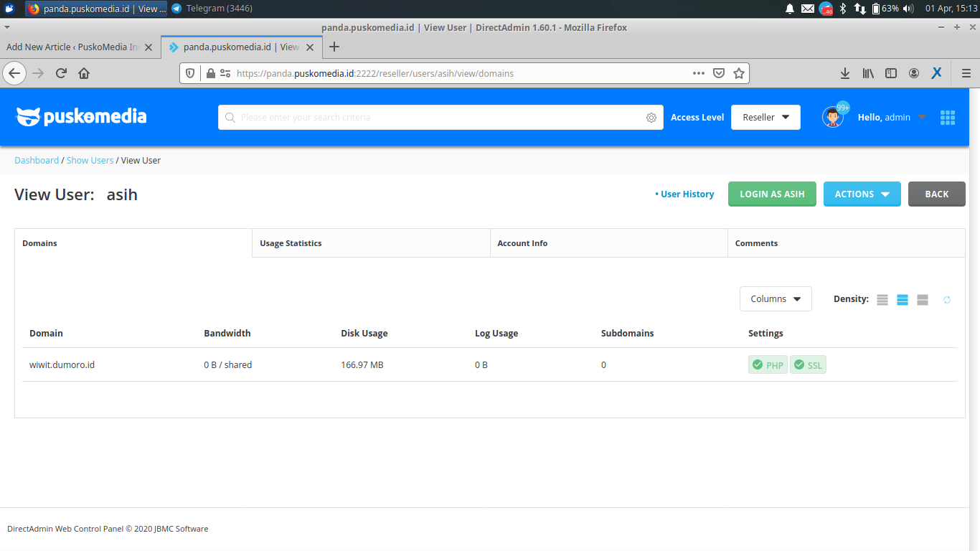This screenshot has width=980, height=551.
Task: Refresh the domains table
Action: (x=946, y=299)
